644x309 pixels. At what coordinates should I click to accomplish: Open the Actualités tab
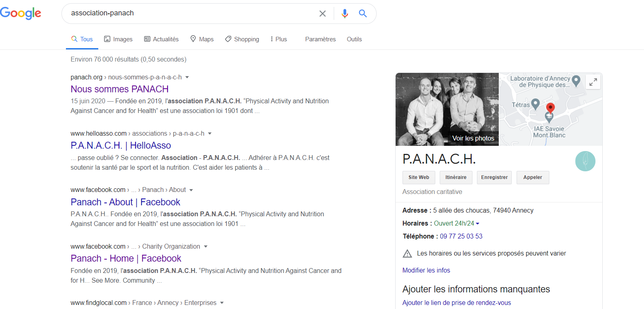161,39
